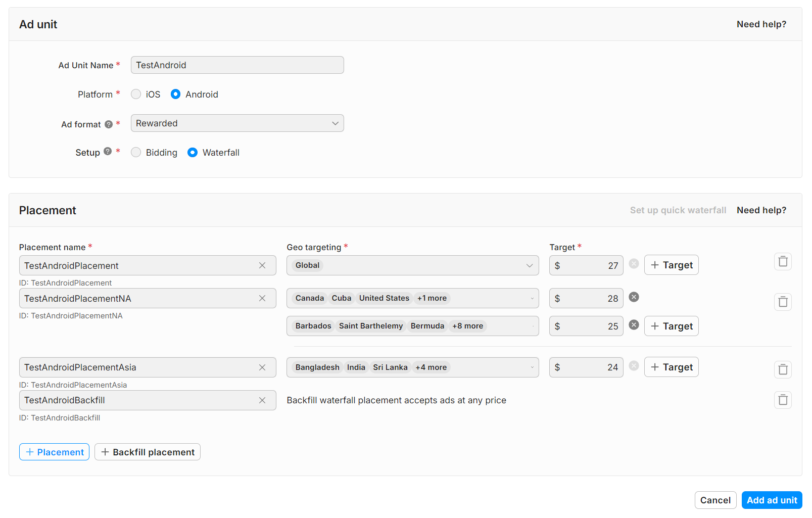Remove TestAndroidBackfill using its trash icon
The height and width of the screenshot is (518, 812).
coord(783,400)
